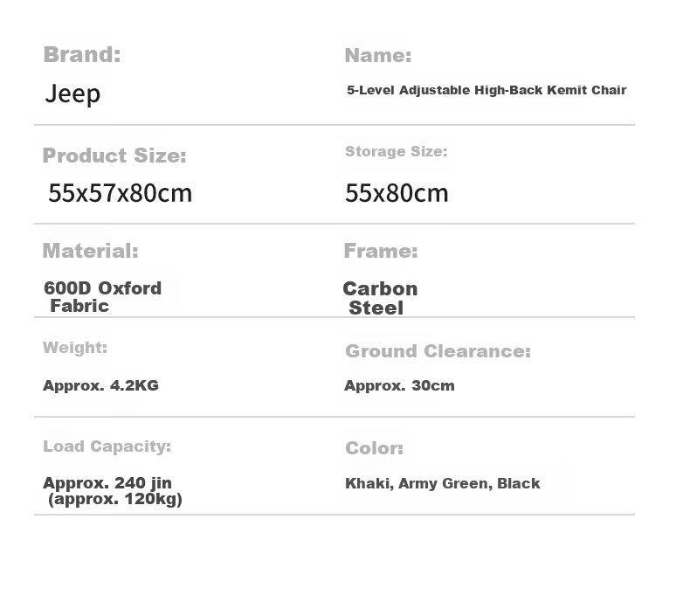The width and height of the screenshot is (690, 616).
Task: Click the Material label
Action: [90, 251]
